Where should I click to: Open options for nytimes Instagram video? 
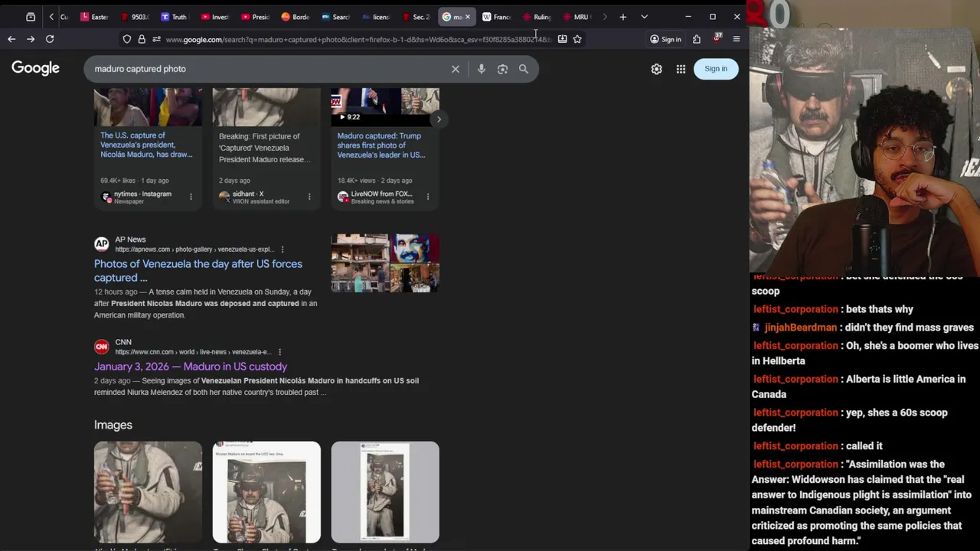(x=191, y=197)
